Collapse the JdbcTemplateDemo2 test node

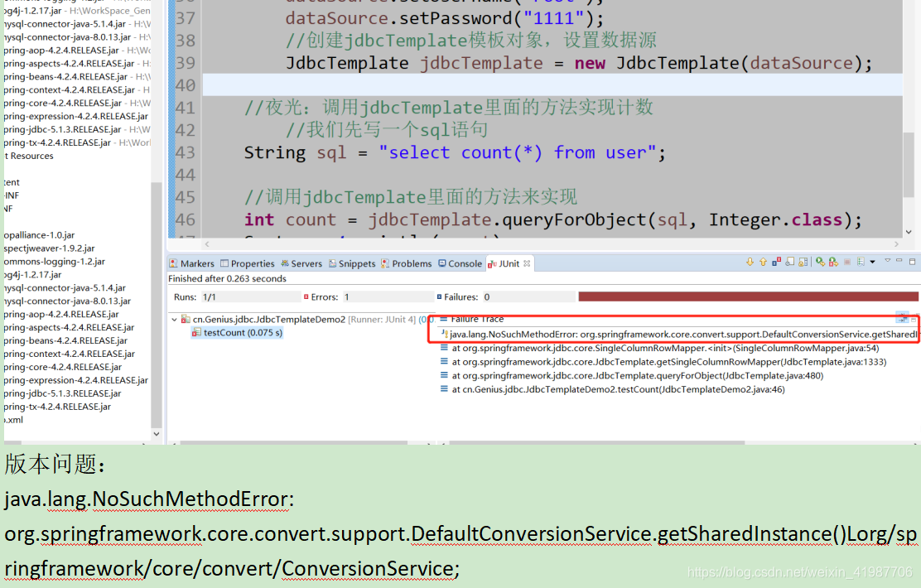tap(174, 319)
